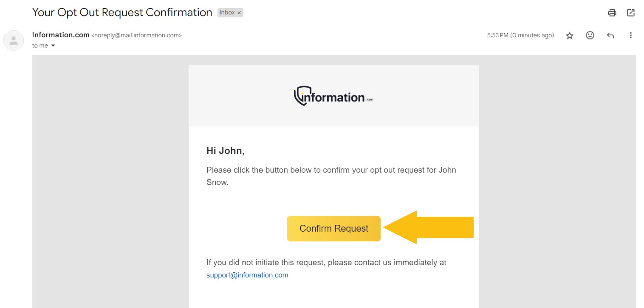This screenshot has width=644, height=308.
Task: Click the Inbox label tag
Action: (227, 13)
